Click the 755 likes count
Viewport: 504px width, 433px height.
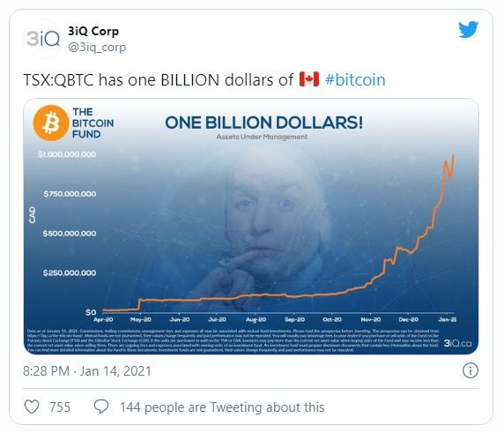click(60, 407)
